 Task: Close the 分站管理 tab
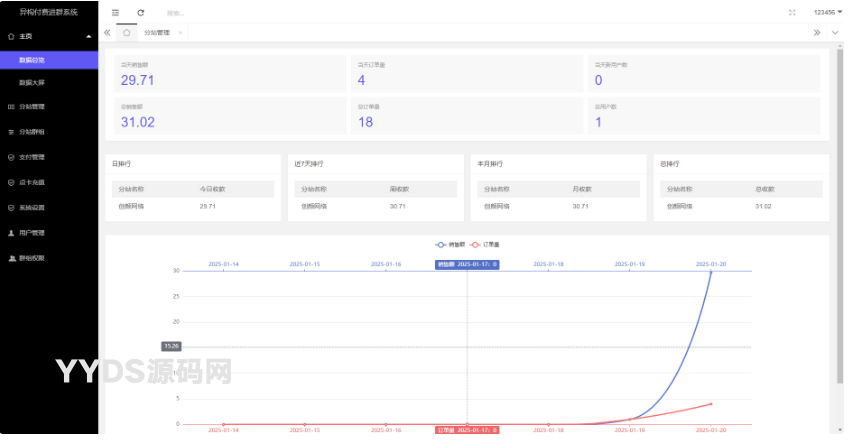pyautogui.click(x=180, y=33)
